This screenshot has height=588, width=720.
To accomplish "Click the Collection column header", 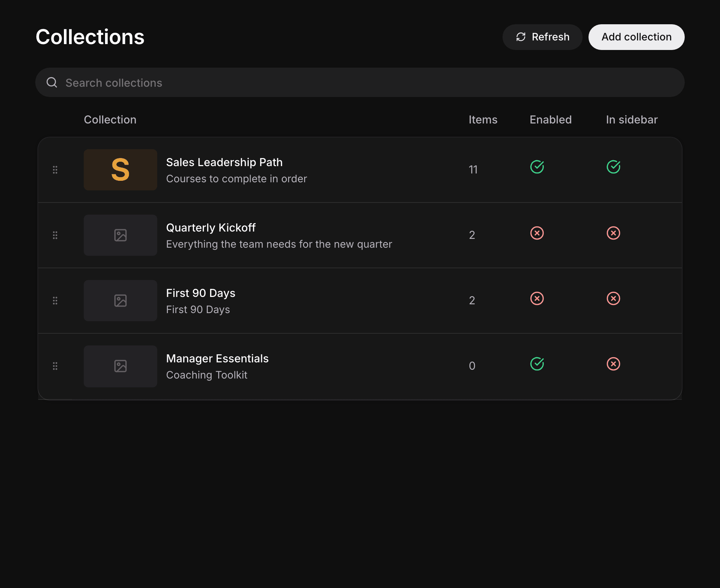I will pos(110,119).
